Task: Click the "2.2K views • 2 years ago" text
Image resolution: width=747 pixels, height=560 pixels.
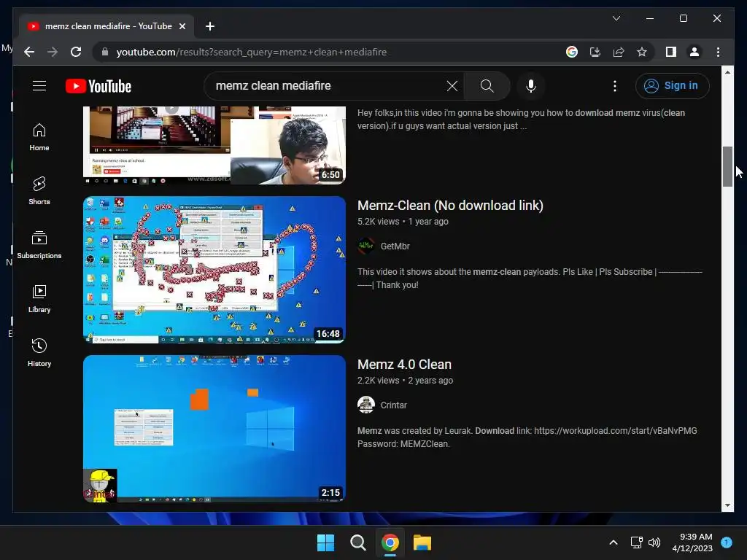Action: click(405, 381)
